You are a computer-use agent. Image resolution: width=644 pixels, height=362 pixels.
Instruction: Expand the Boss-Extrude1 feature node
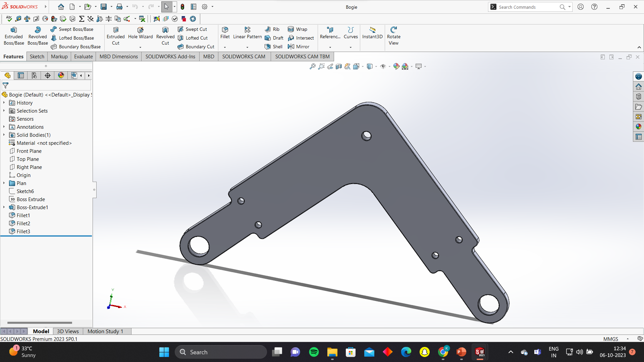tap(4, 207)
